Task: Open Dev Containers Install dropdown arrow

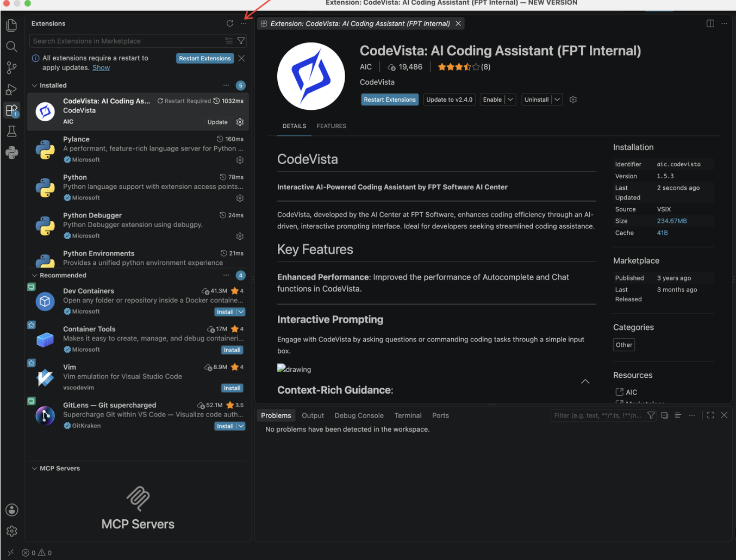Action: [x=241, y=312]
